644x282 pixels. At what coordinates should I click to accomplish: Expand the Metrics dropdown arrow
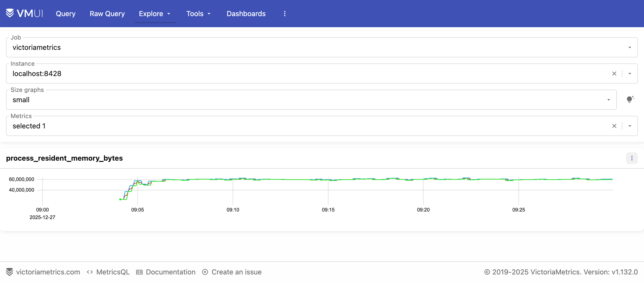coord(630,126)
